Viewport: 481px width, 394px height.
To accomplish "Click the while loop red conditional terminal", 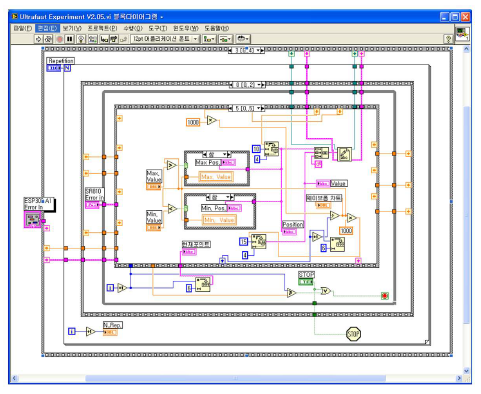I will pyautogui.click(x=385, y=296).
